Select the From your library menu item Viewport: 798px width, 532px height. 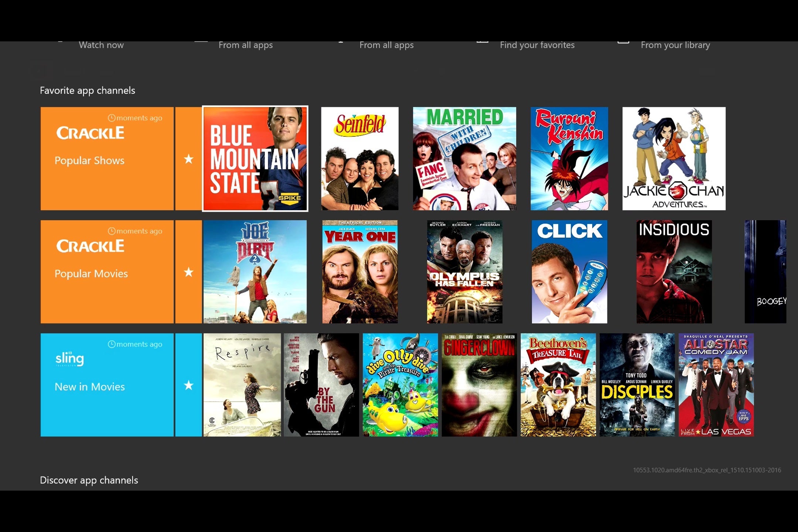675,44
